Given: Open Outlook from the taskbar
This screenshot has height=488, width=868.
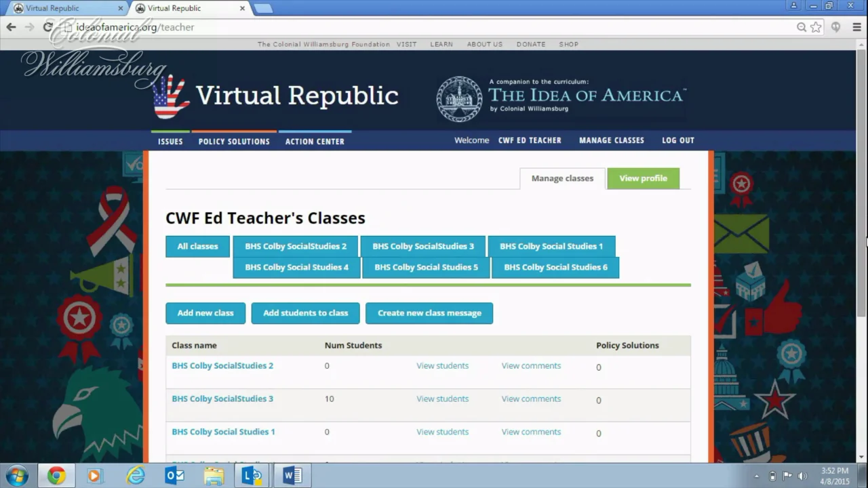Looking at the screenshot, I should [x=174, y=476].
